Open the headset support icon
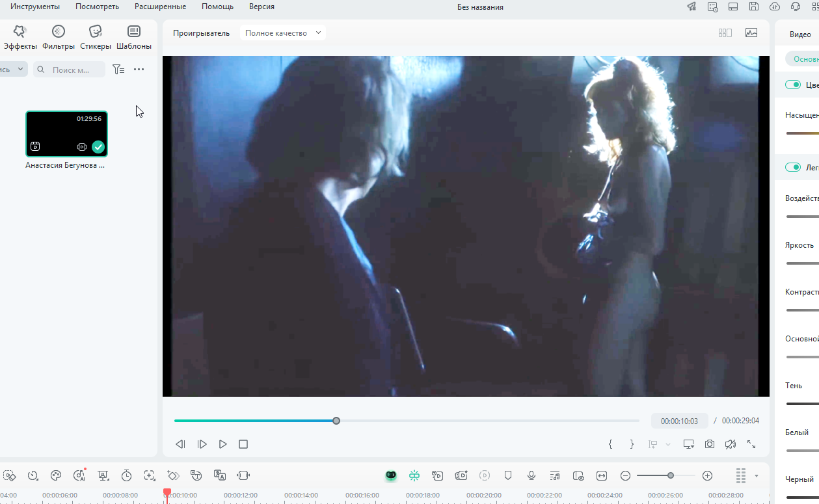The image size is (819, 504). (796, 7)
